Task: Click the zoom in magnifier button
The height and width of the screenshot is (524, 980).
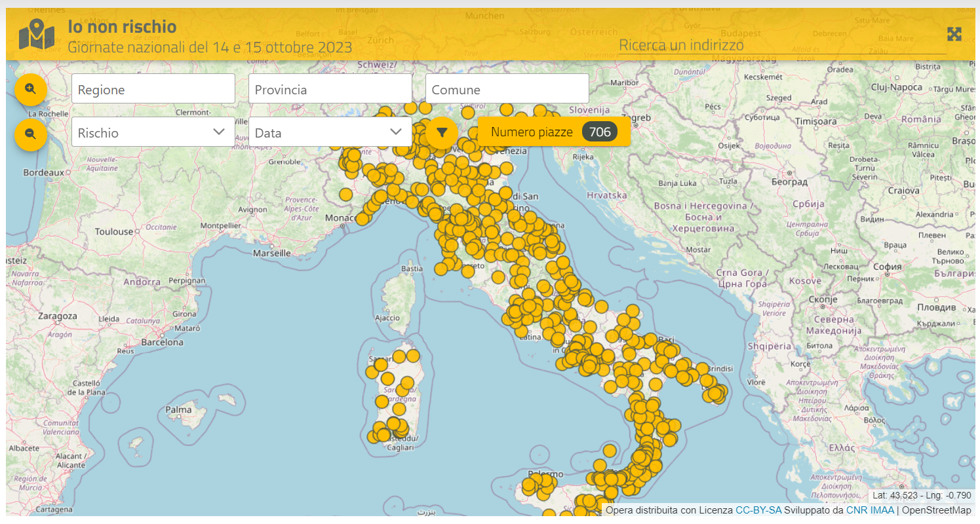Action: [30, 89]
